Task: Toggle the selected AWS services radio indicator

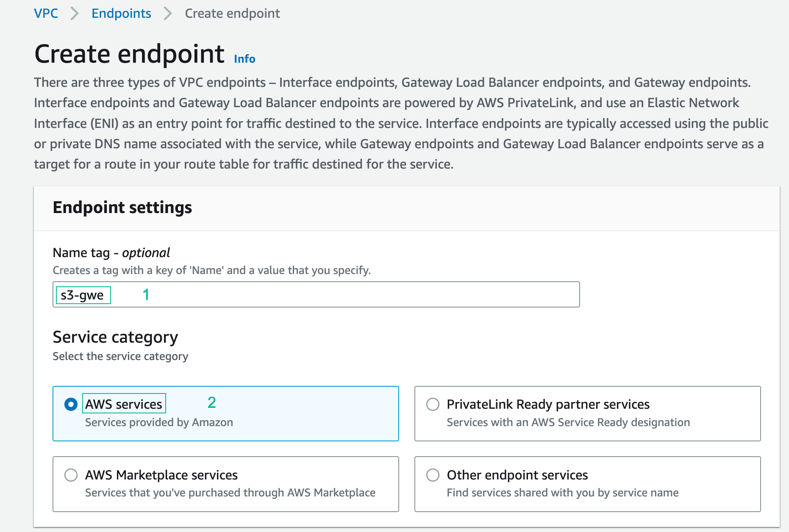Action: point(70,404)
